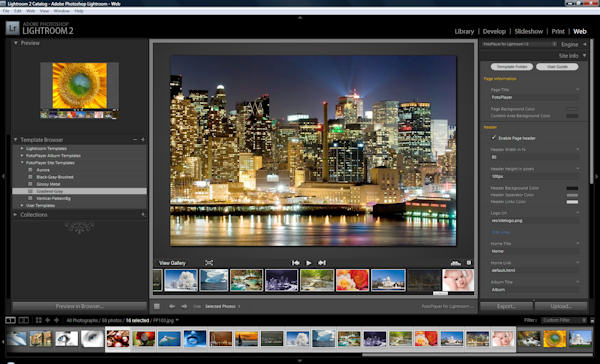Collapse the Template Browser panel

coord(16,140)
